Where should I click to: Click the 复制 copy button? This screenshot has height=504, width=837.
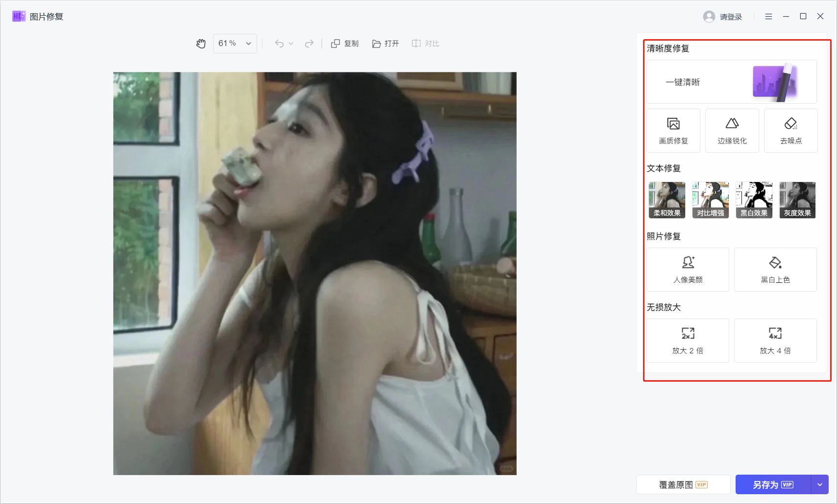345,44
